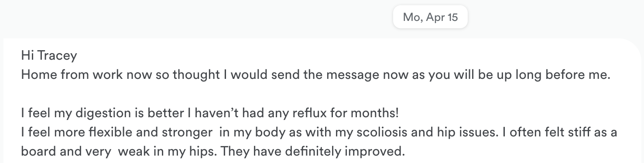Select the message bubble from Apr 15
Screen dimensions: 644x163
[322, 101]
